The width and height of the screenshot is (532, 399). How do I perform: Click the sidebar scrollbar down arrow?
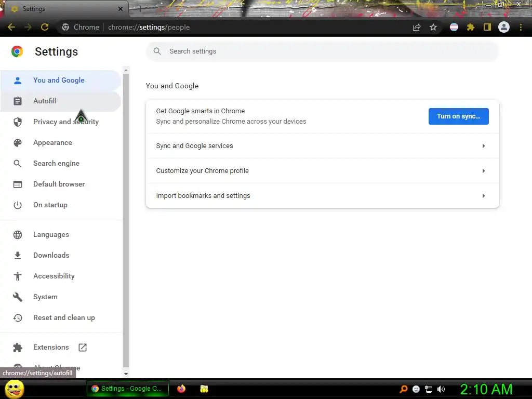[x=126, y=374]
